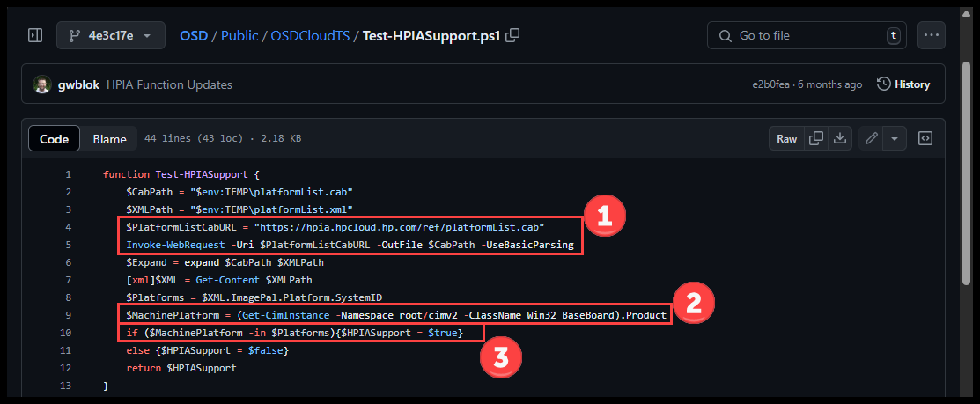
Task: Open the 4e3c17e branch selector dropdown
Action: click(111, 35)
